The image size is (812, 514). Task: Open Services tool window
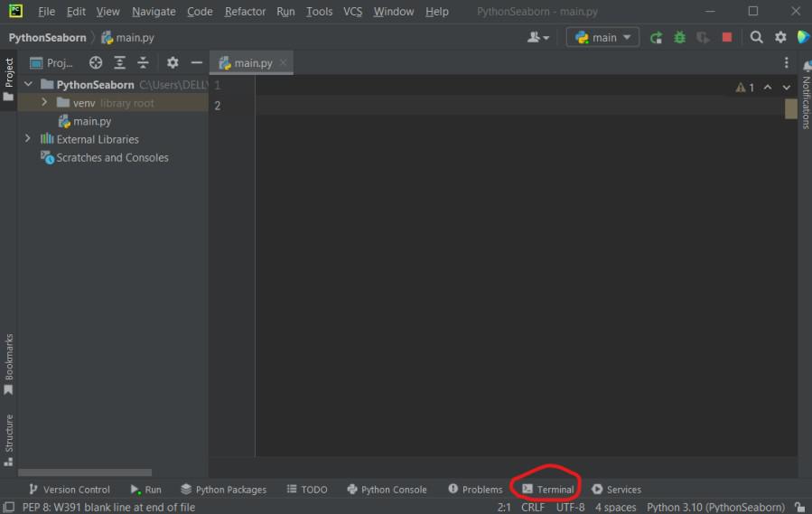pyautogui.click(x=616, y=489)
